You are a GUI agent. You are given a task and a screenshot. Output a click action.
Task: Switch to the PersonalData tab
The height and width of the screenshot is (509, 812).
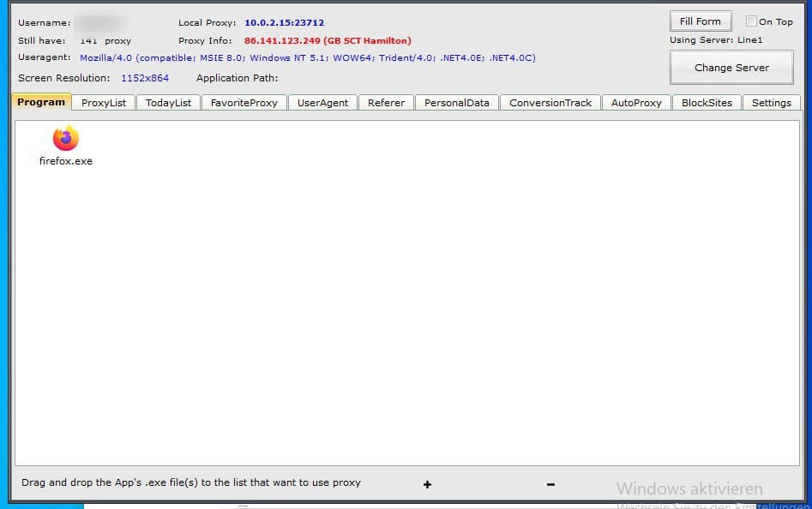[456, 103]
